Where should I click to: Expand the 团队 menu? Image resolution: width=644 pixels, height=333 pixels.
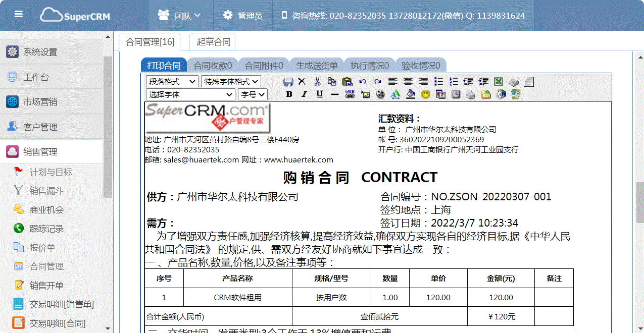[x=180, y=16]
